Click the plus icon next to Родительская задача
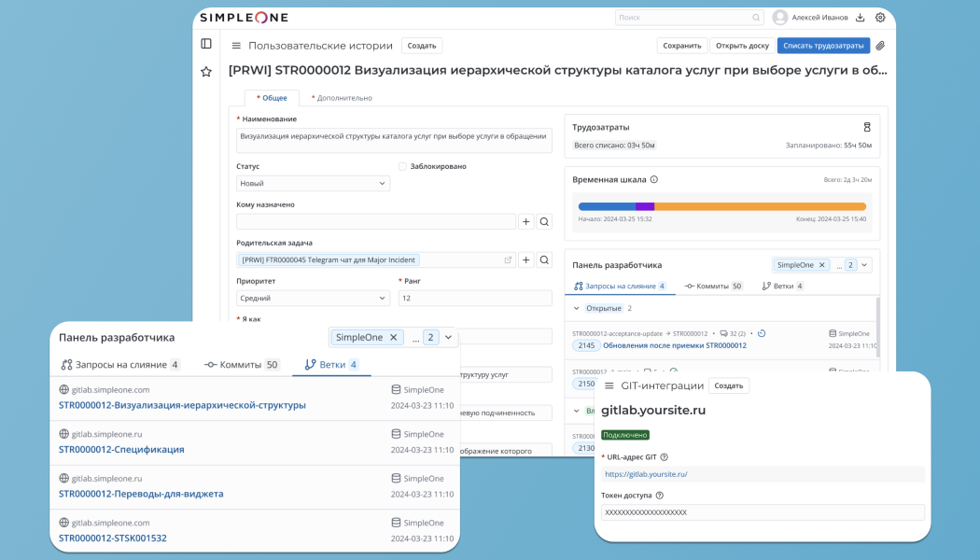The image size is (980, 560). (525, 259)
